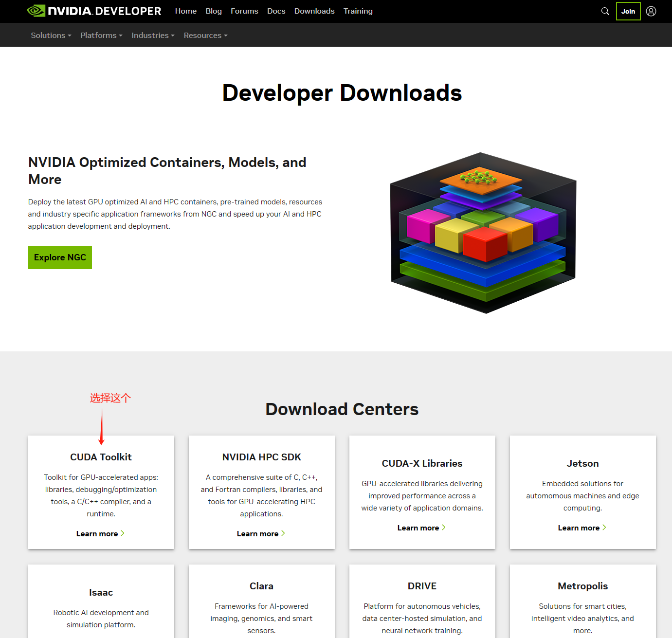Viewport: 672px width, 638px height.
Task: Select the DRIVE card title
Action: [422, 586]
